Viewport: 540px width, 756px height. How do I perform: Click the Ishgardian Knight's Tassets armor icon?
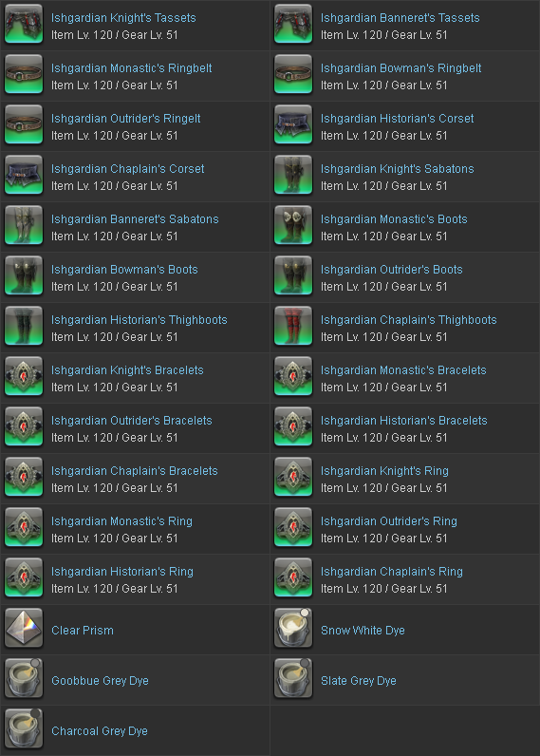[x=24, y=24]
